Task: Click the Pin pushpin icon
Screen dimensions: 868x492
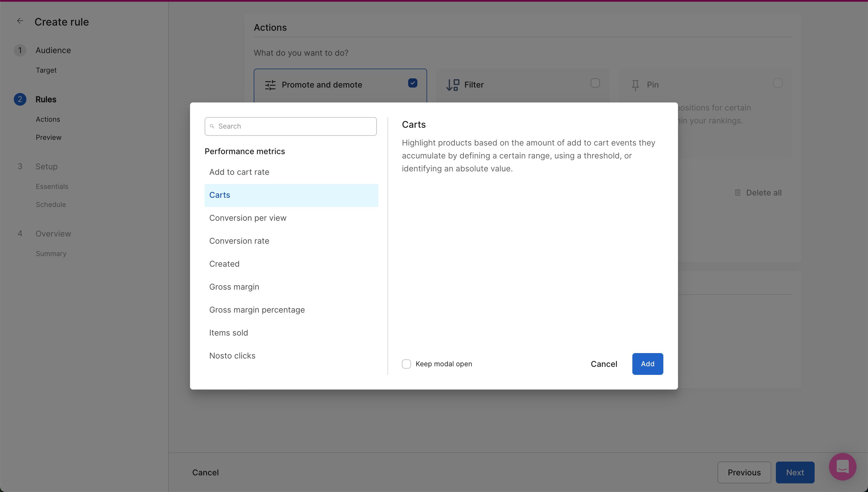Action: (x=635, y=85)
